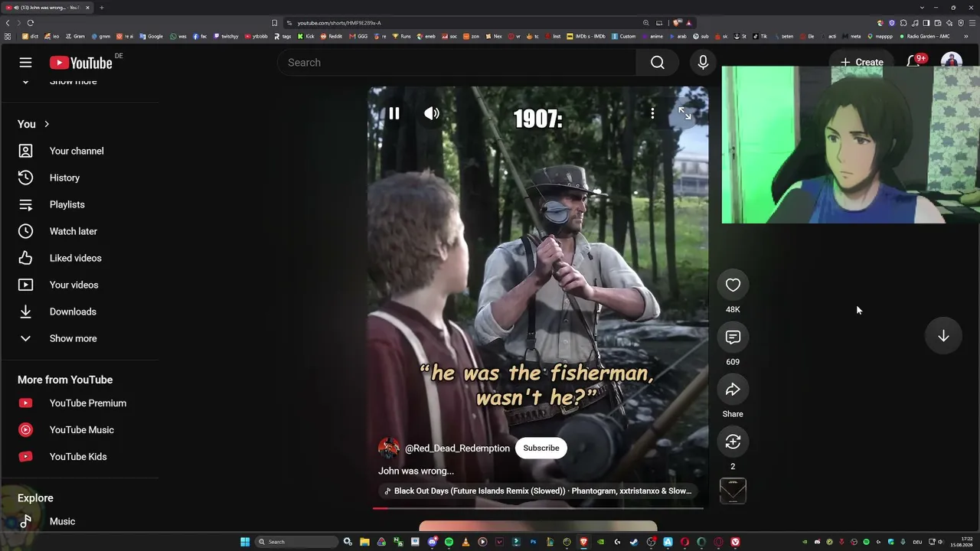Bookmark this page from the address bar
The width and height of the screenshot is (980, 551).
[x=275, y=23]
